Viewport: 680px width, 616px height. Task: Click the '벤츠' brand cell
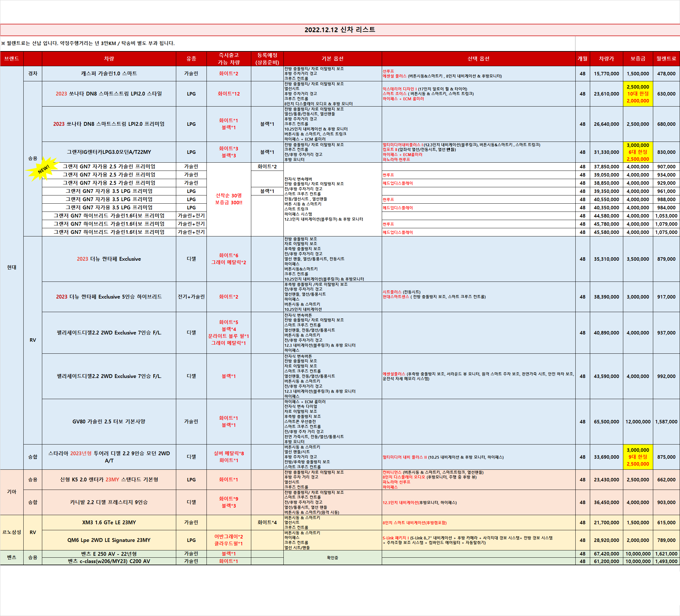tap(12, 558)
